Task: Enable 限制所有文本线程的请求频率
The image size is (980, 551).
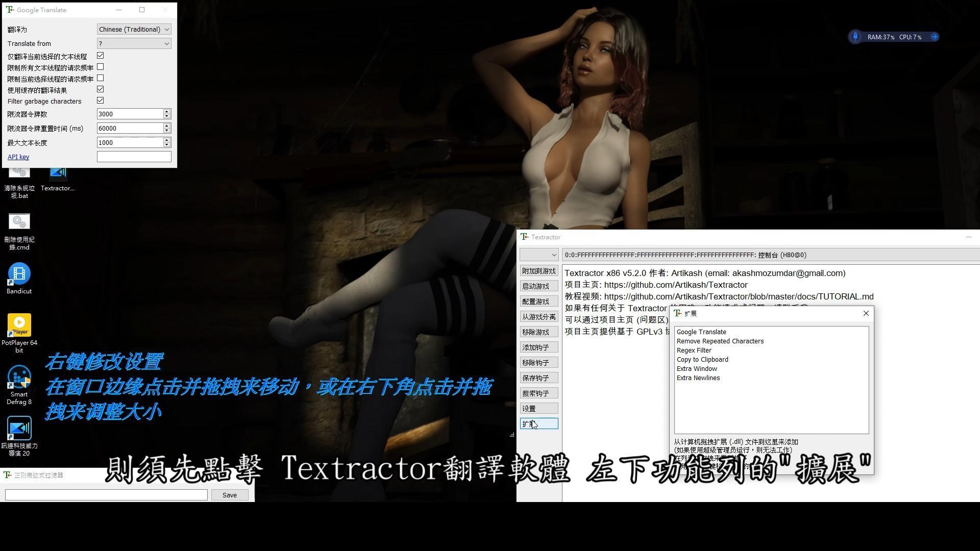Action: [100, 67]
